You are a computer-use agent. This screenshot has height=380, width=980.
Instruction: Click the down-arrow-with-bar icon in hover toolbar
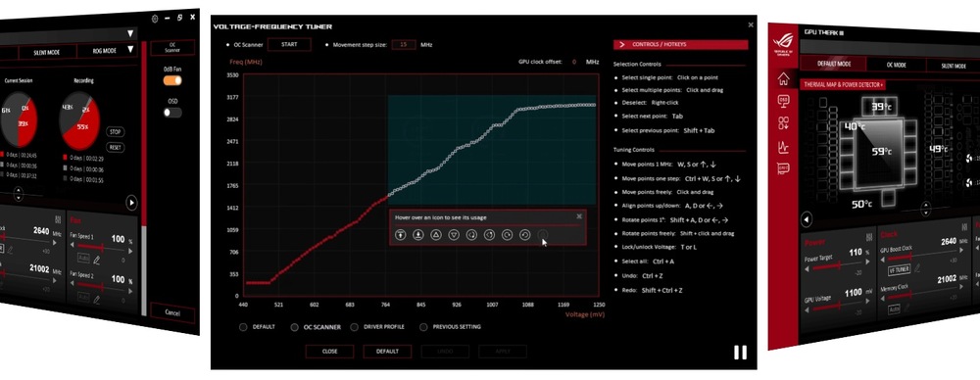pyautogui.click(x=418, y=235)
